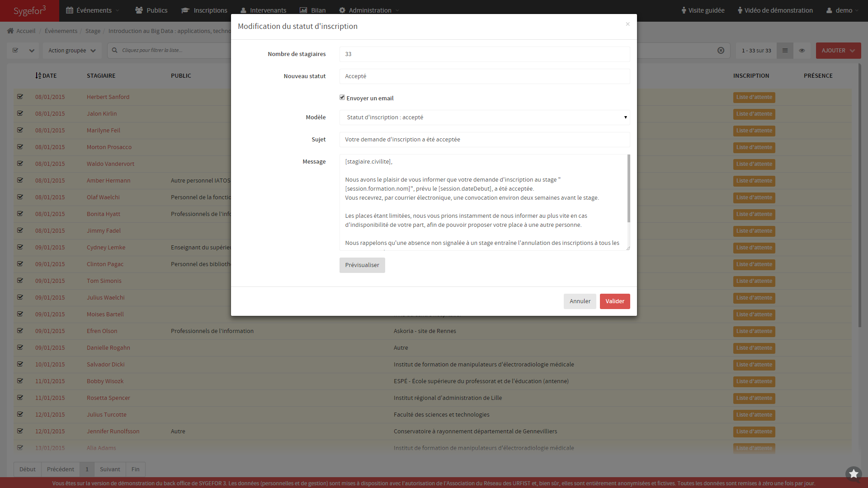Open the Modèle dropdown list
Image resolution: width=868 pixels, height=488 pixels.
[484, 117]
